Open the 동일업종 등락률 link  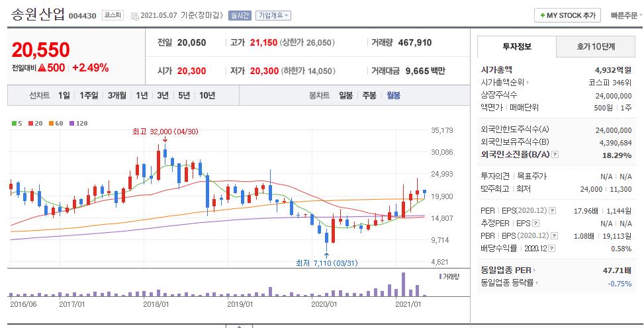(x=510, y=282)
